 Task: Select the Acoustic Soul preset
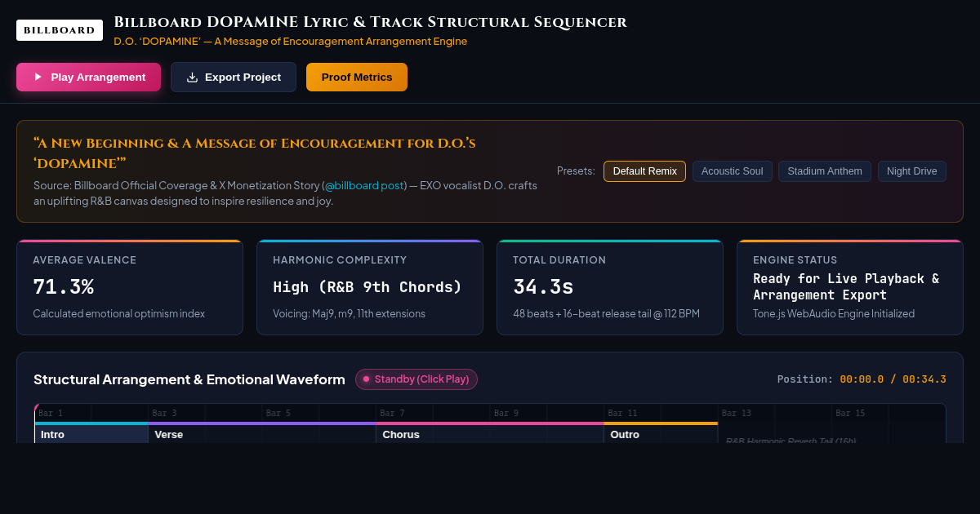pyautogui.click(x=732, y=171)
